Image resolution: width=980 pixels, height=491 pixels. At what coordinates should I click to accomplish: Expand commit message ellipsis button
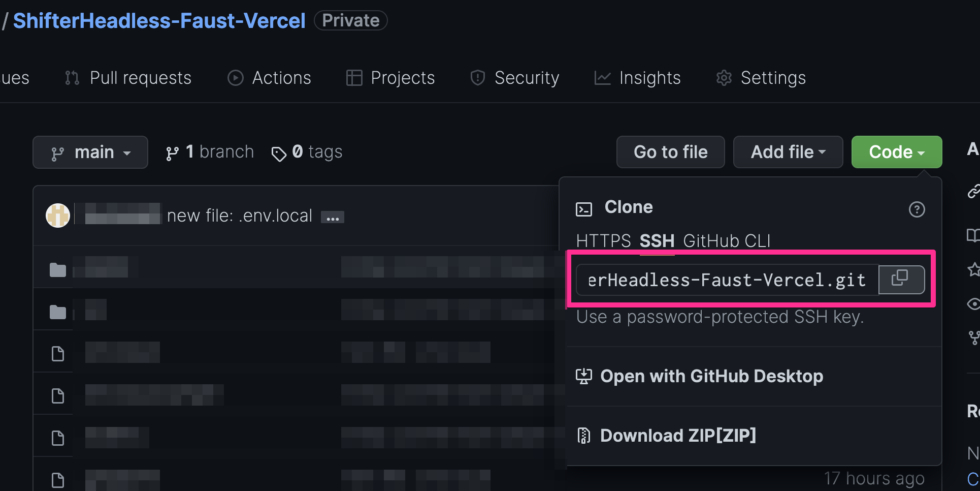pos(333,217)
